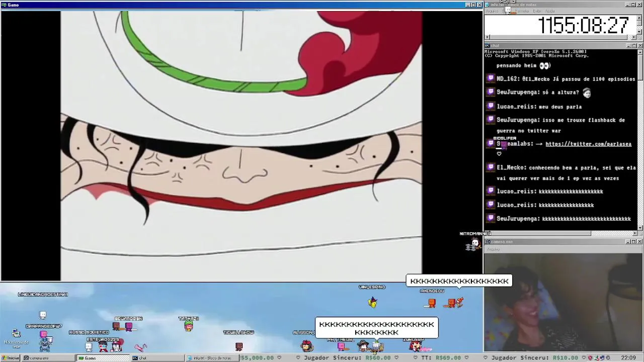Select the Game taskbar button

[103, 358]
